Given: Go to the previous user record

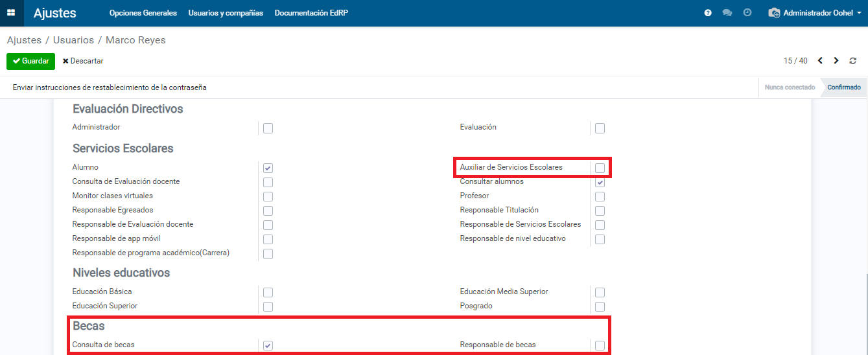Looking at the screenshot, I should pos(820,61).
